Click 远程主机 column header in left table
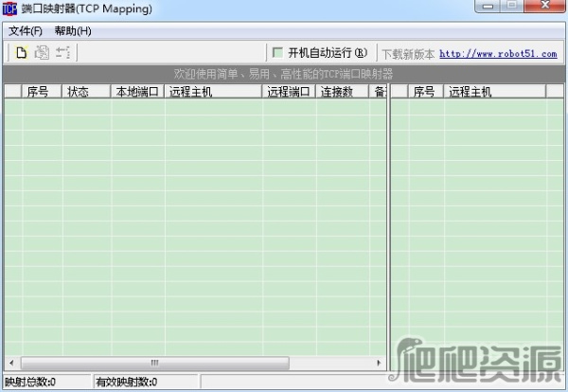The width and height of the screenshot is (568, 392). pyautogui.click(x=213, y=92)
